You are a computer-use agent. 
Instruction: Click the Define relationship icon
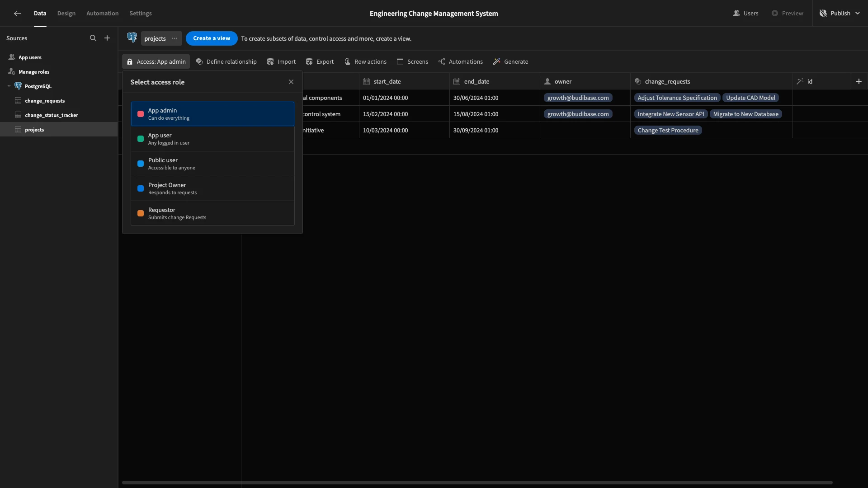(x=199, y=62)
